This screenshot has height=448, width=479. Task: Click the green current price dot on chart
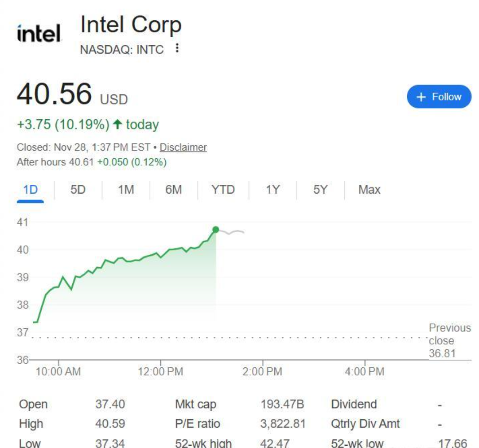(x=215, y=230)
